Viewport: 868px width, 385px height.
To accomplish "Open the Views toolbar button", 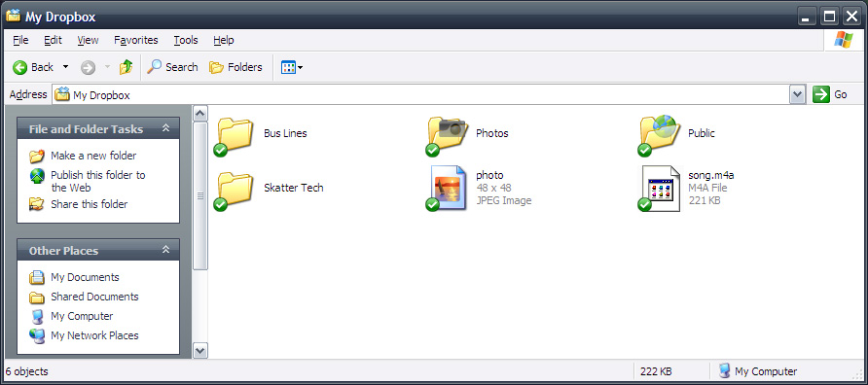I will [292, 67].
